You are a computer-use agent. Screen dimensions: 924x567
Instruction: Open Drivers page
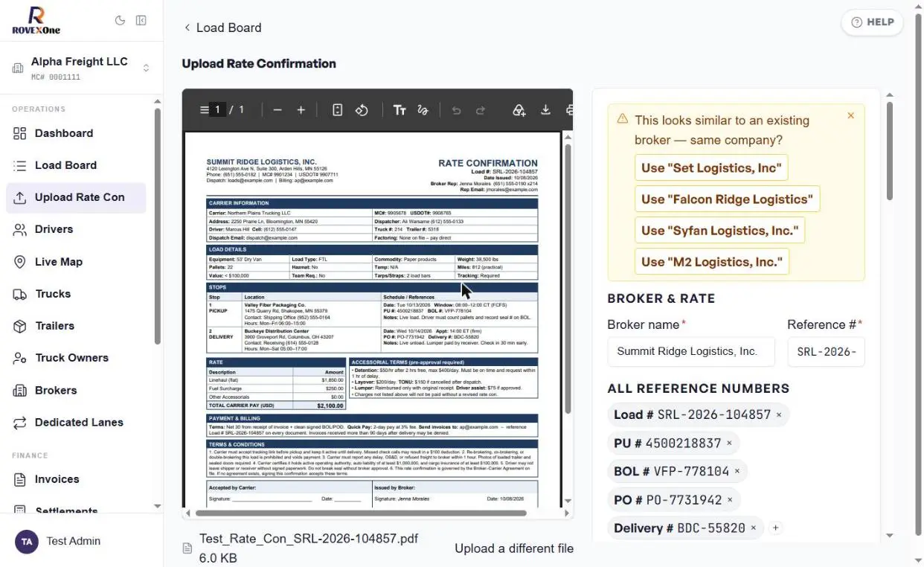(x=76, y=229)
